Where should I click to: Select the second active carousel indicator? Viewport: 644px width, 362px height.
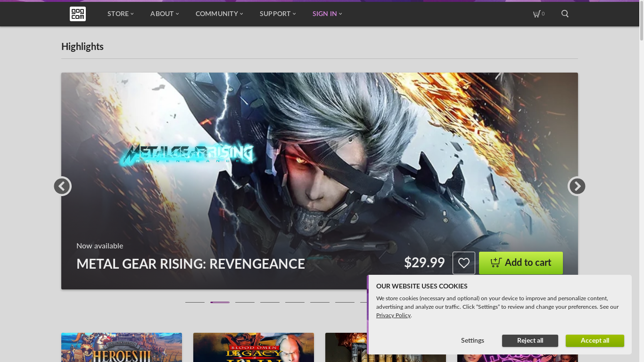click(220, 302)
